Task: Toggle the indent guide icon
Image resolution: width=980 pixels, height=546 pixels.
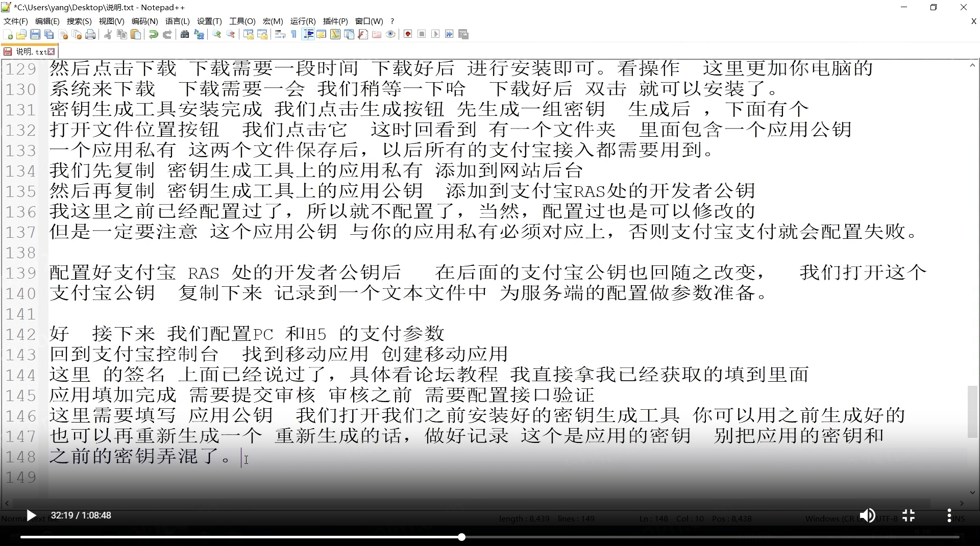Action: click(x=308, y=34)
